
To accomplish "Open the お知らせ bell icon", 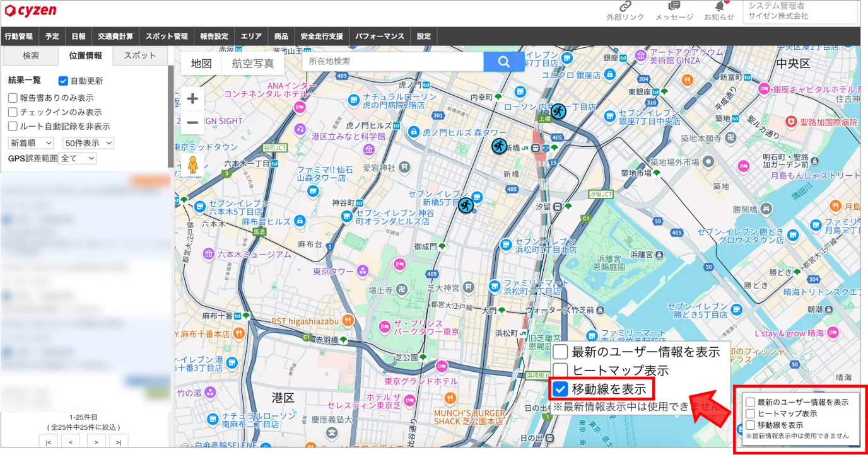I will [x=720, y=6].
